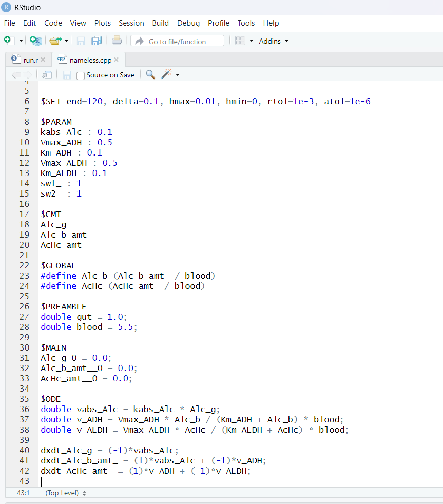443x504 pixels.
Task: Close the run.r tab
Action: coord(43,60)
